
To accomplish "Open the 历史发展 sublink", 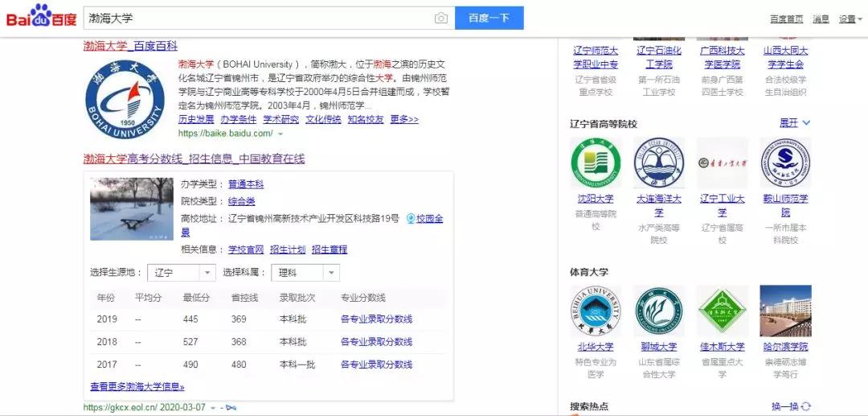I will pyautogui.click(x=196, y=119).
